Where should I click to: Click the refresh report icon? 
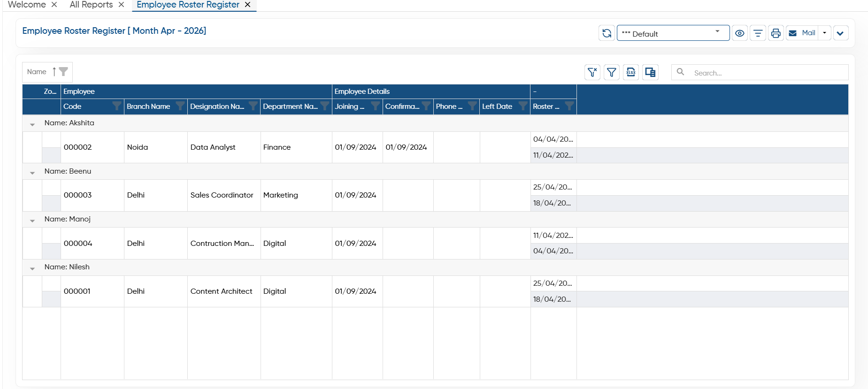607,33
